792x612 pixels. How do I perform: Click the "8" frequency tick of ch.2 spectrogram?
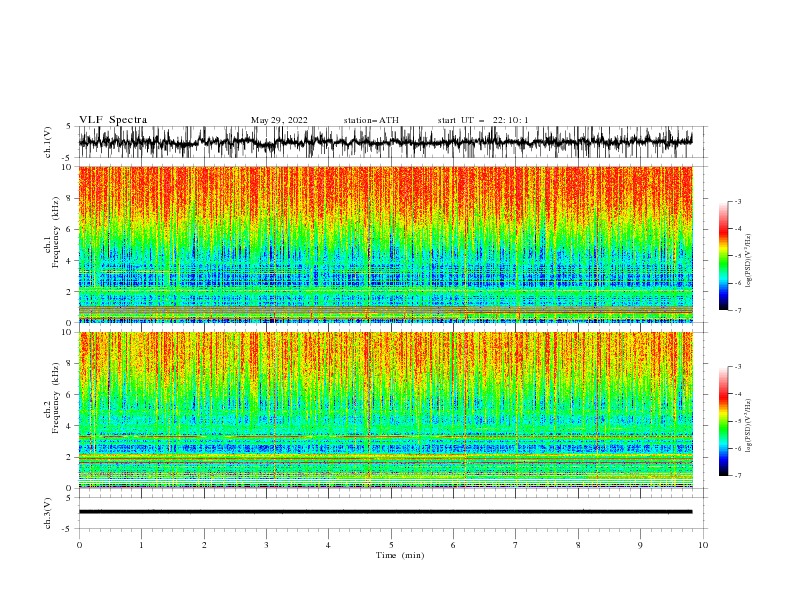(x=69, y=364)
